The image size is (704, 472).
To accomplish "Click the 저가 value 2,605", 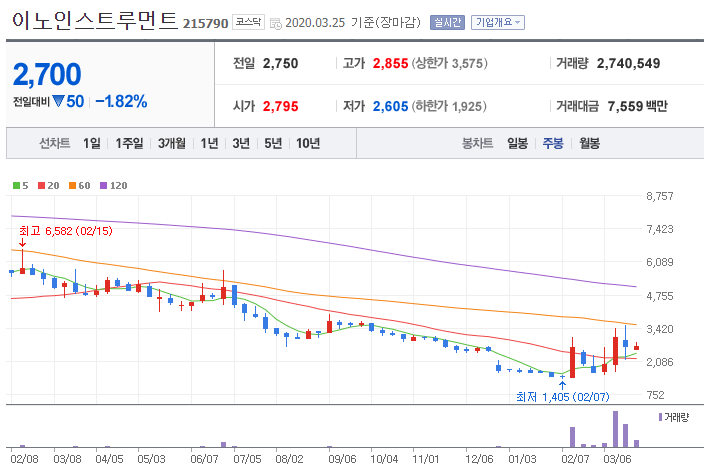I will click(390, 106).
